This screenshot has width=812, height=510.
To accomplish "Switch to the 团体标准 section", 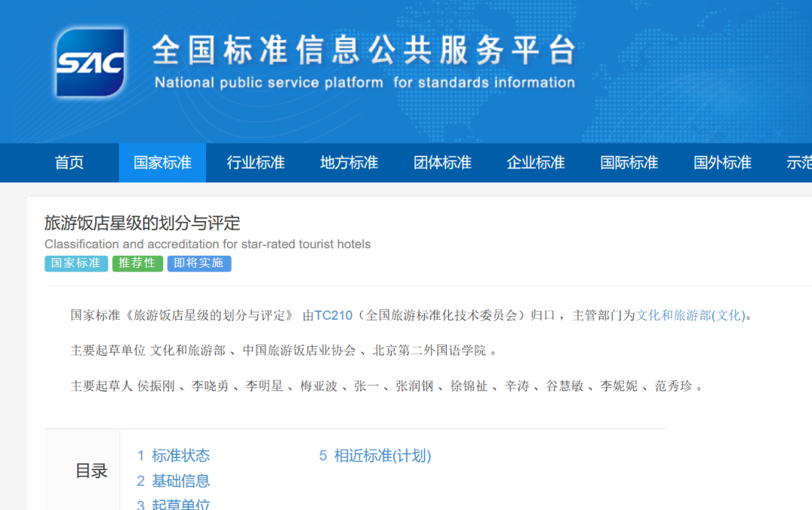I will 442,162.
